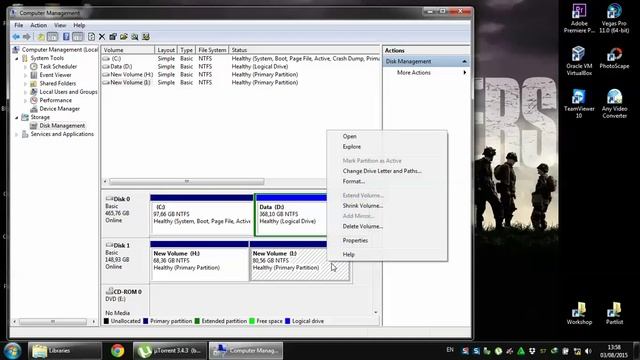Screen dimensions: 640x360
Task: Choose Format in the context menu
Action: [x=387, y=181]
